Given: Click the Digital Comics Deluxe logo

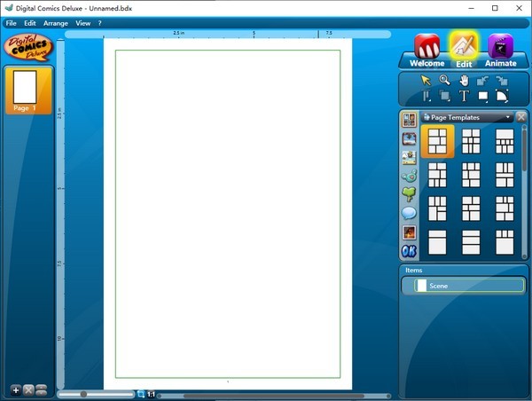Looking at the screenshot, I should (28, 47).
